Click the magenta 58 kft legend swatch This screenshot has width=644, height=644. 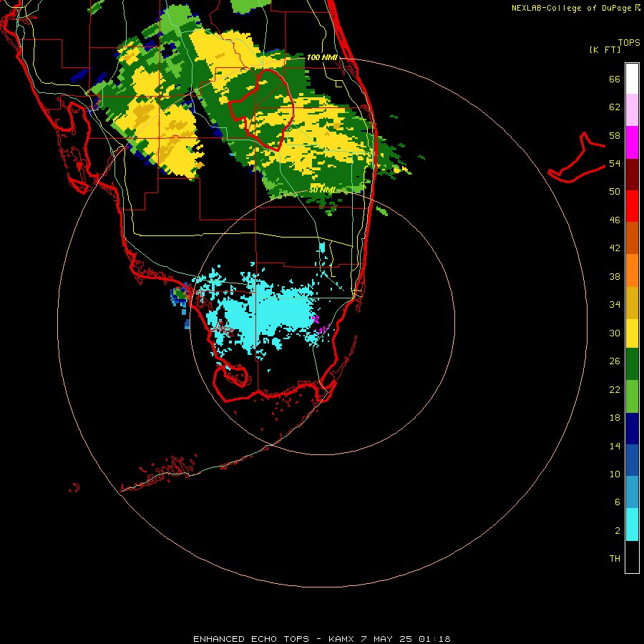coord(632,142)
